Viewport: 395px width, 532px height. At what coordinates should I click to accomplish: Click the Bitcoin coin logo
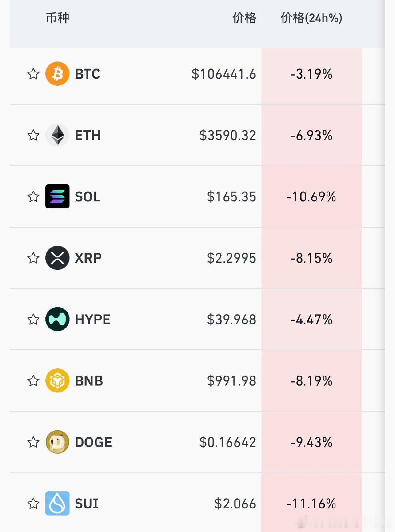[57, 74]
